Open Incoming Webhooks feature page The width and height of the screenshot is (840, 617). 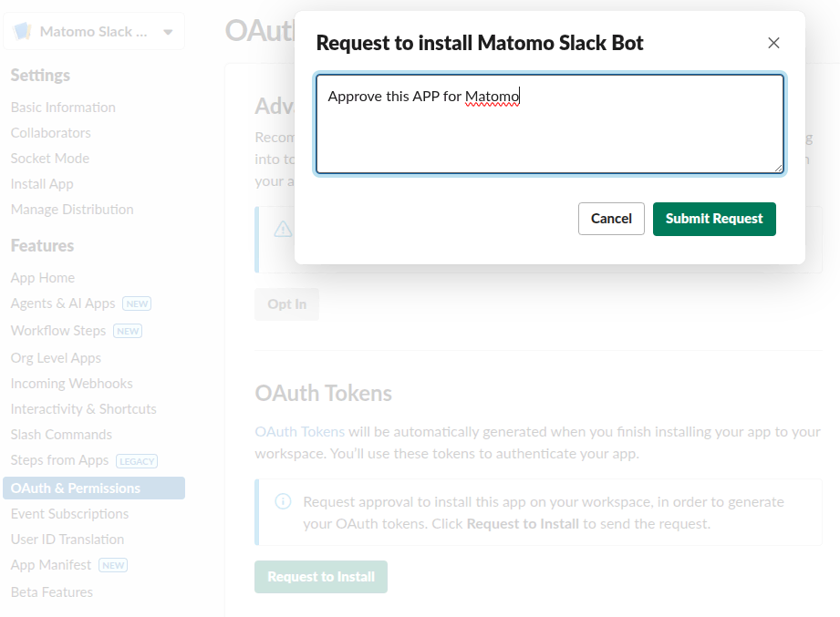click(72, 384)
